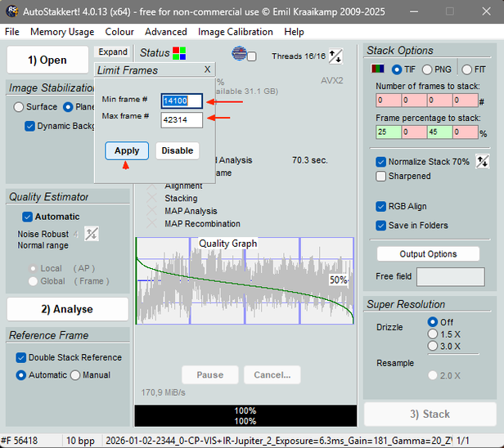Click the Quality Graph plot area

click(x=244, y=283)
